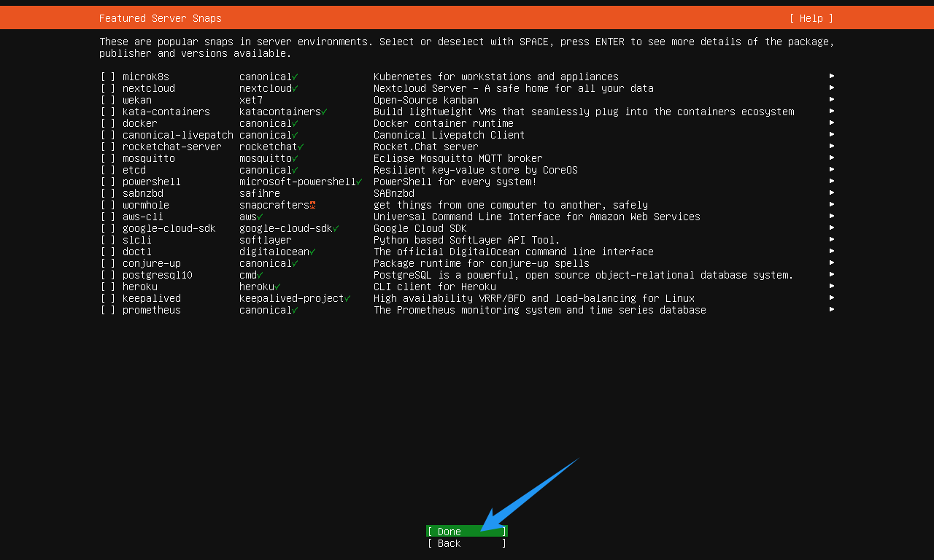Screen dimensions: 934x560
Task: Open details arrow for sabnzbd row
Action: coord(832,192)
